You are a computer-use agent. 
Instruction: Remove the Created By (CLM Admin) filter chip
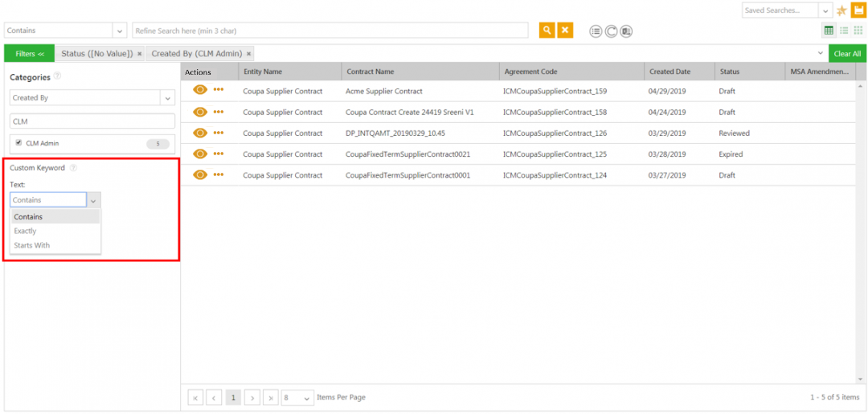(x=249, y=54)
